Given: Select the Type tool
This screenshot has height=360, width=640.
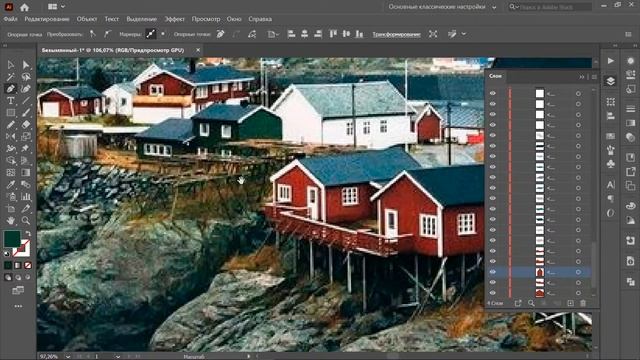Looking at the screenshot, I should (x=11, y=100).
